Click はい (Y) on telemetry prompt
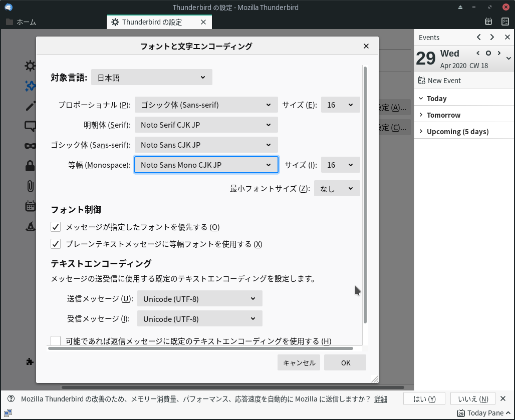 (424, 399)
